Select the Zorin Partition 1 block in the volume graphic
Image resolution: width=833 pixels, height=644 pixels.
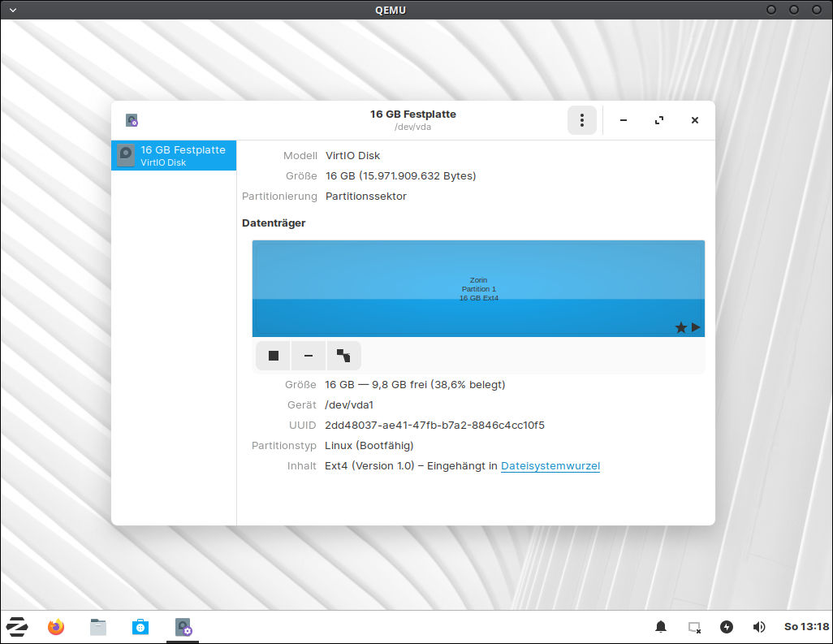478,288
